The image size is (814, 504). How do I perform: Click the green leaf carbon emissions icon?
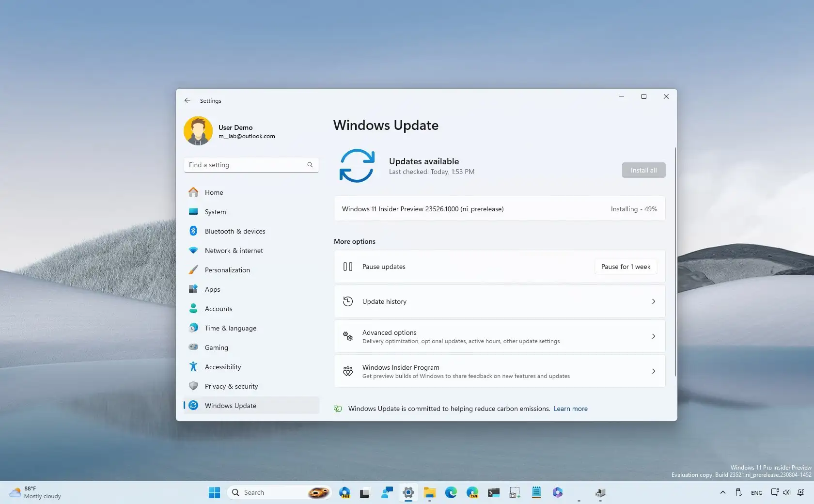(338, 409)
